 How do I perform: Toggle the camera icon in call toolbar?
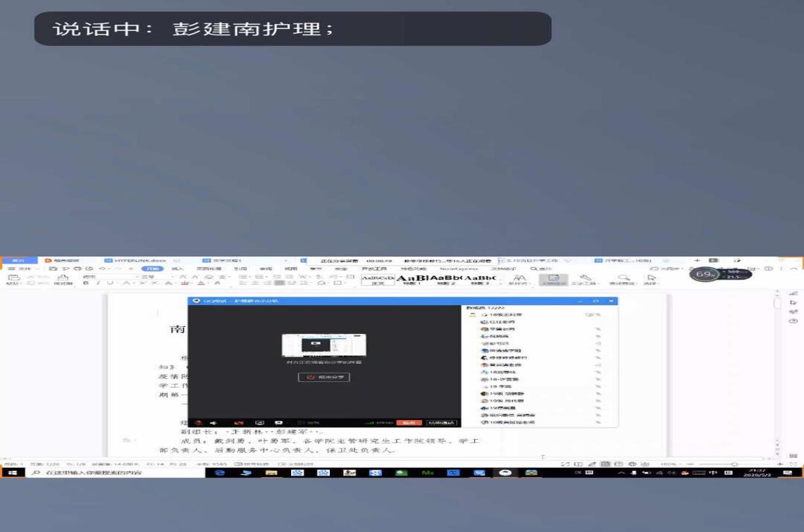238,423
